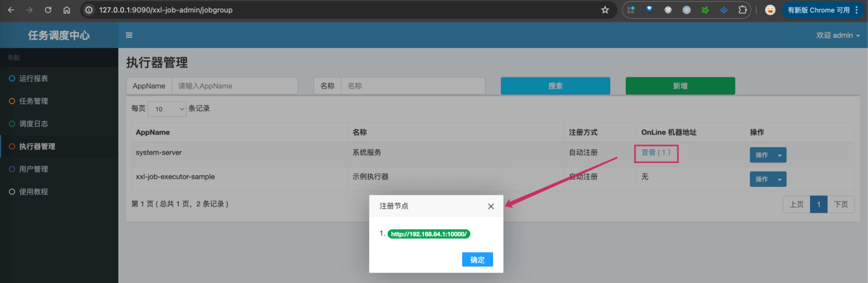Expand the 操作 dropdown for system-server
The height and width of the screenshot is (283, 868).
coord(779,155)
